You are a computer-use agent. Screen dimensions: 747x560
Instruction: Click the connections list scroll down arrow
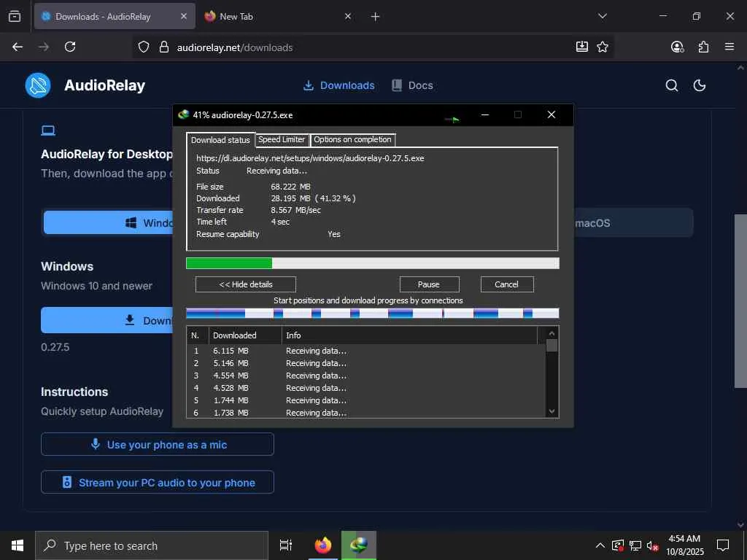551,411
